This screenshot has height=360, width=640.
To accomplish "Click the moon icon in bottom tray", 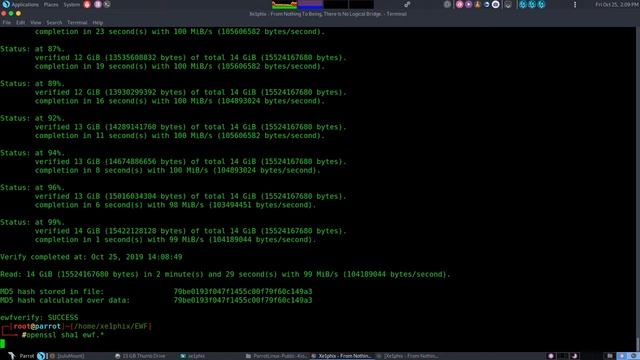I will click(575, 356).
